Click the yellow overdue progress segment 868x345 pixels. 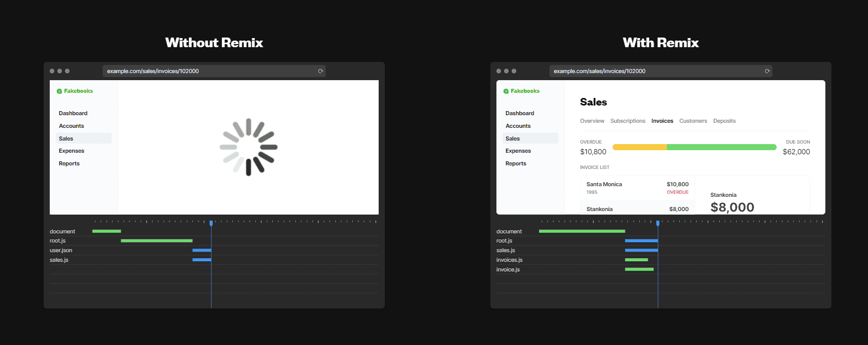pos(640,147)
